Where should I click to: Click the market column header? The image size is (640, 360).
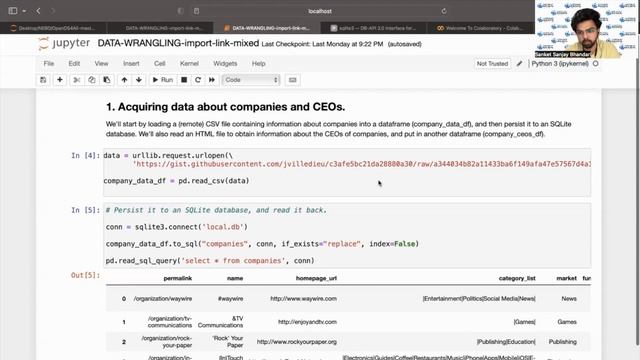click(x=567, y=278)
